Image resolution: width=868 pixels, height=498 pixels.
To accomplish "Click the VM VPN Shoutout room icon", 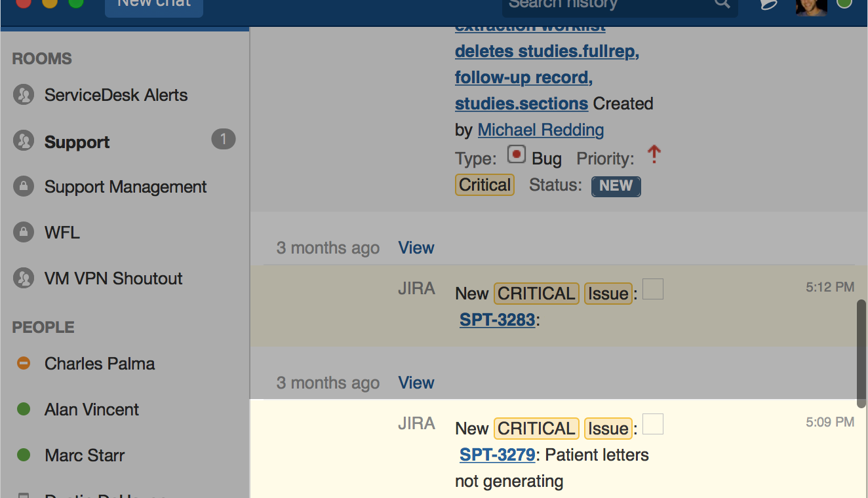I will (x=24, y=278).
